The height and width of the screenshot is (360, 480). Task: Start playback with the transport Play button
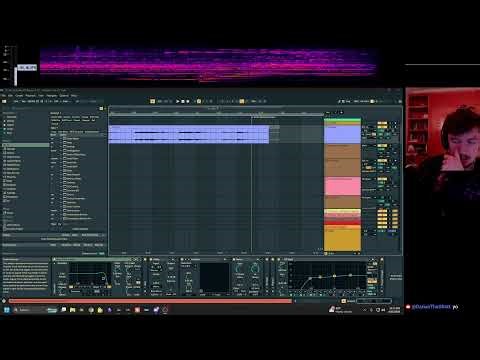coord(178,101)
